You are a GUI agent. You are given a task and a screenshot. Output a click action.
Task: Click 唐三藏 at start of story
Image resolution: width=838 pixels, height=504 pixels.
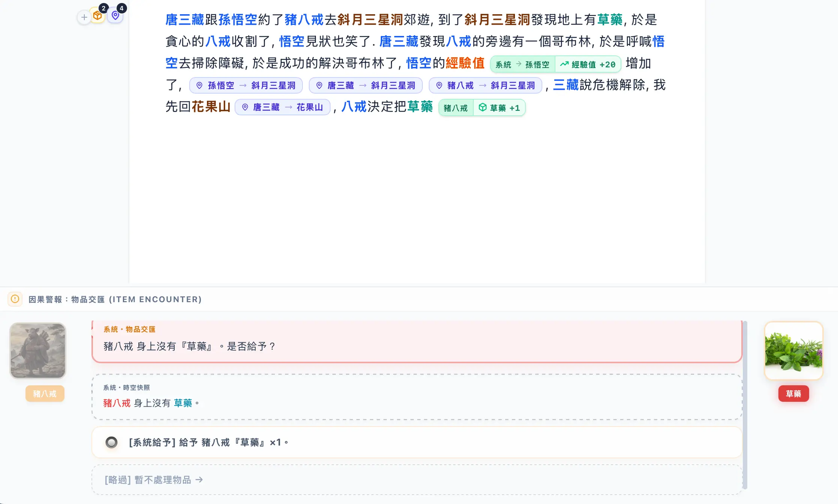[185, 19]
